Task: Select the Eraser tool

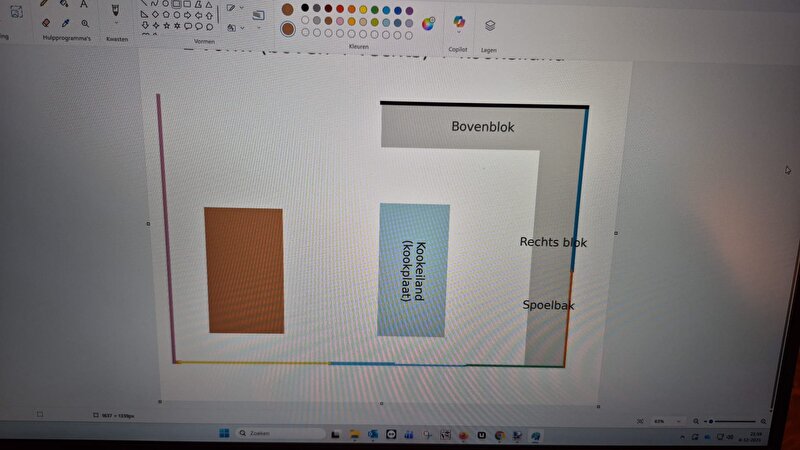Action: point(44,22)
